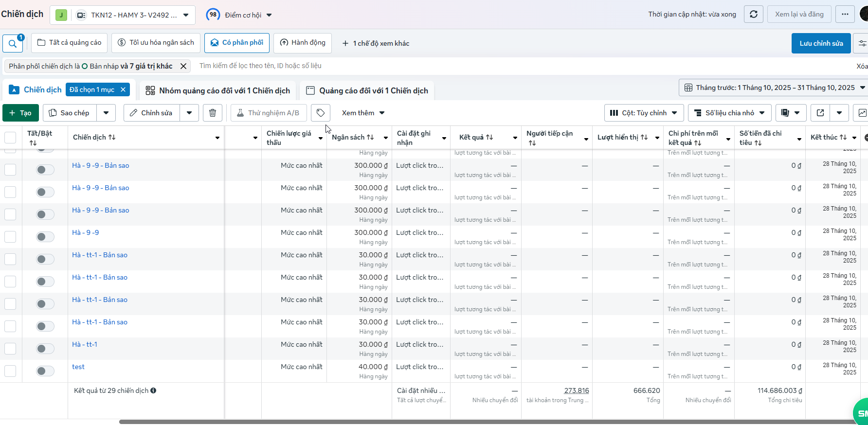Open the date range picker for Tháng trước
868x425 pixels.
[x=774, y=88]
